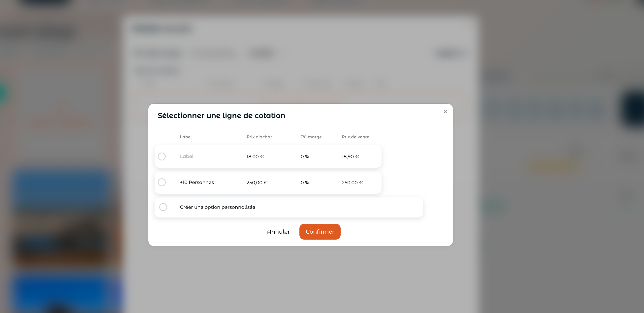Click the sale price of +10 Personnes row

tap(352, 183)
